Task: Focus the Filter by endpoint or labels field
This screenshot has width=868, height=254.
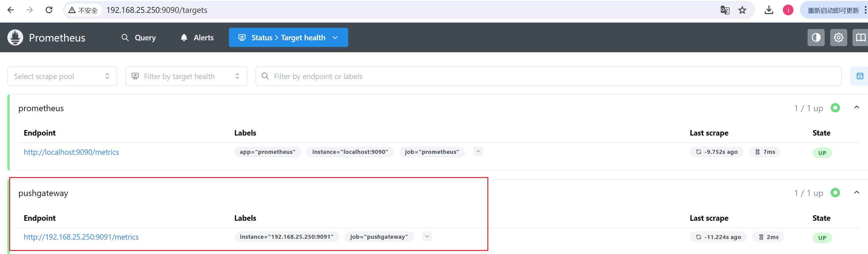Action: click(x=548, y=76)
